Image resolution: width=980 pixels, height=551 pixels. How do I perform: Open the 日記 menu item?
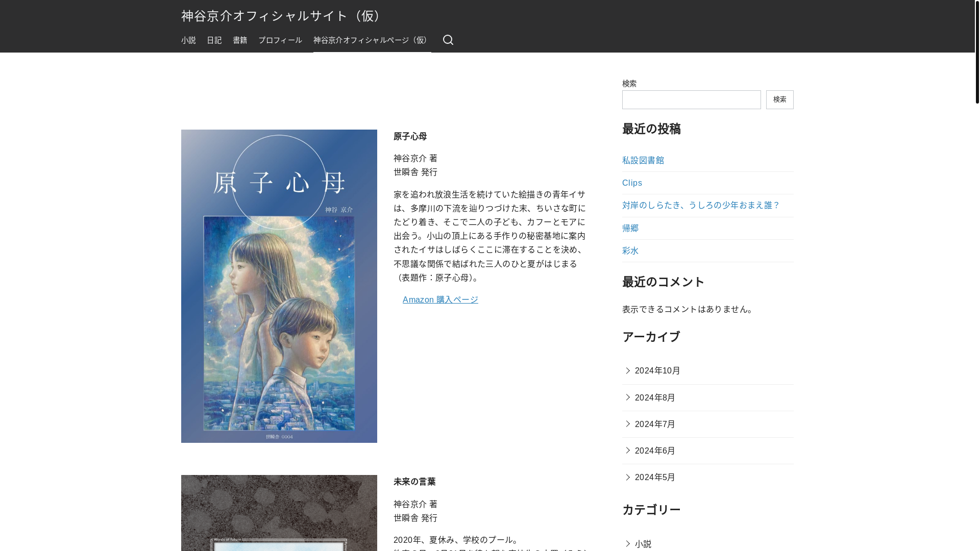coord(214,40)
